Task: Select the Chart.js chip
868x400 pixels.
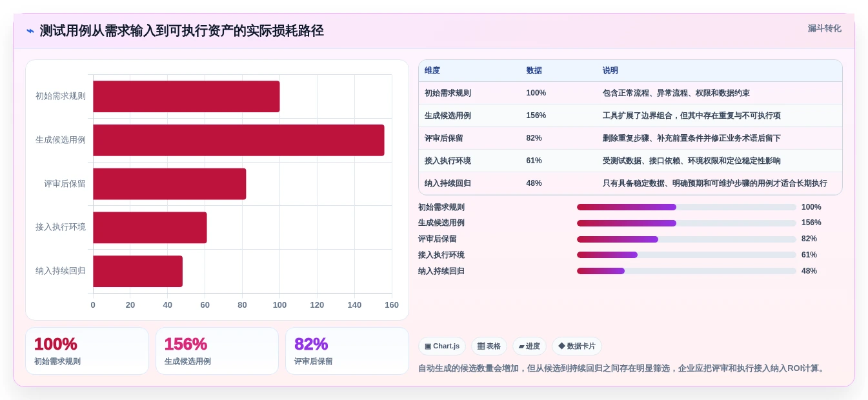Action: (442, 346)
